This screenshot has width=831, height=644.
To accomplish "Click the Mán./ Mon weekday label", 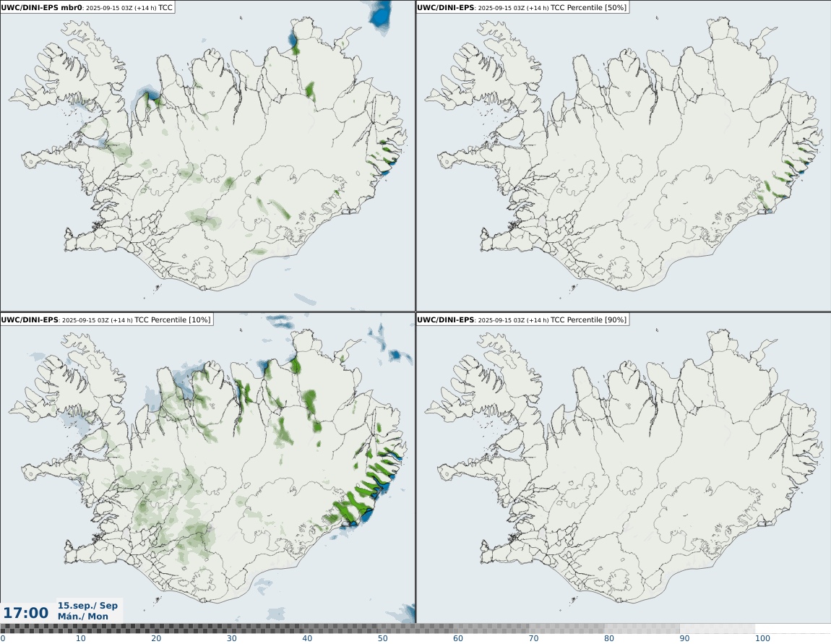I will [x=82, y=617].
